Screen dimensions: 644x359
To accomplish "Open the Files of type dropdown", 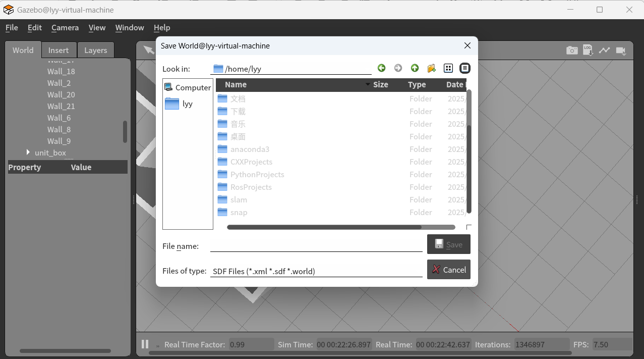I will (316, 271).
